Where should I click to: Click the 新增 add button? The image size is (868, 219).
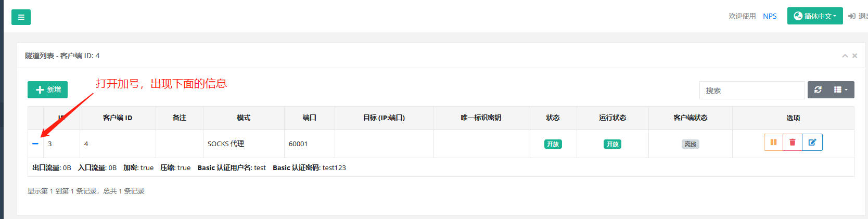tap(47, 89)
